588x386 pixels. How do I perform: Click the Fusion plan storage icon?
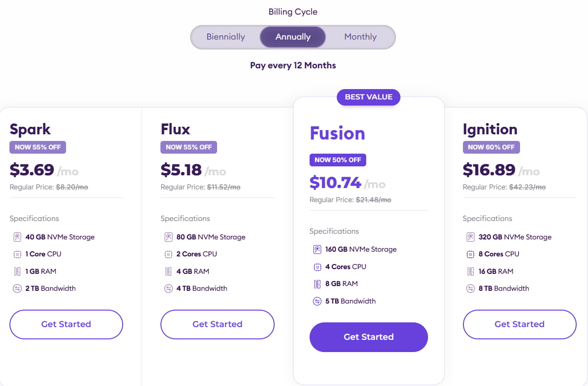pos(317,249)
